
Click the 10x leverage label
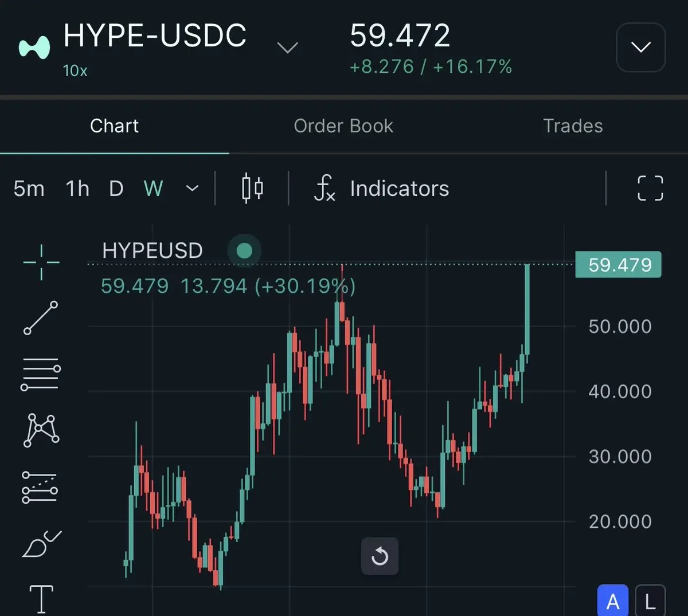point(75,70)
